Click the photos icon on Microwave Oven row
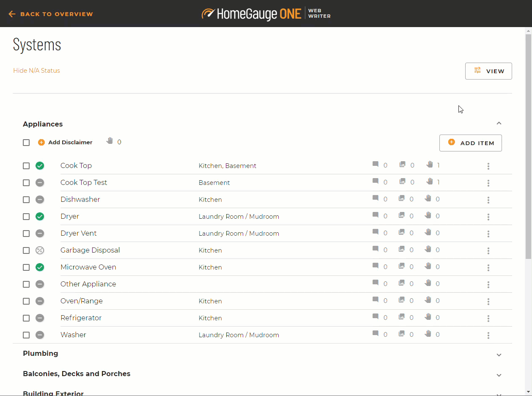This screenshot has width=532, height=396. coord(403,266)
